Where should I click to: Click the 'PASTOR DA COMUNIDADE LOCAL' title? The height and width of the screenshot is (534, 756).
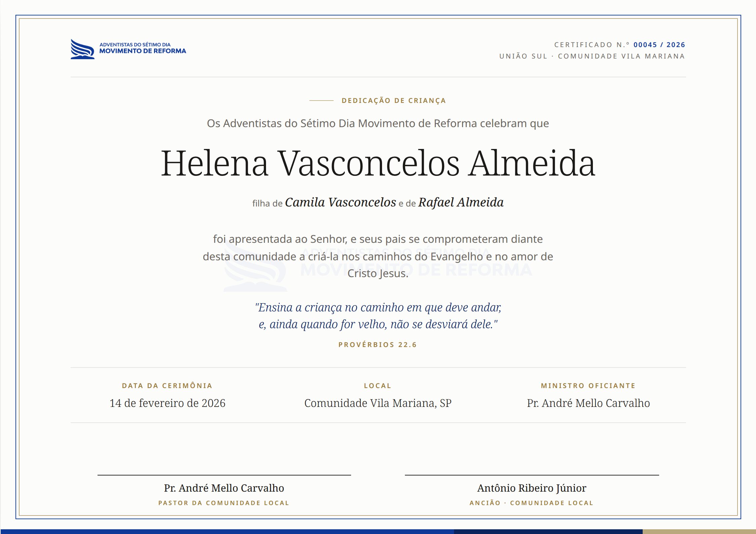224,503
